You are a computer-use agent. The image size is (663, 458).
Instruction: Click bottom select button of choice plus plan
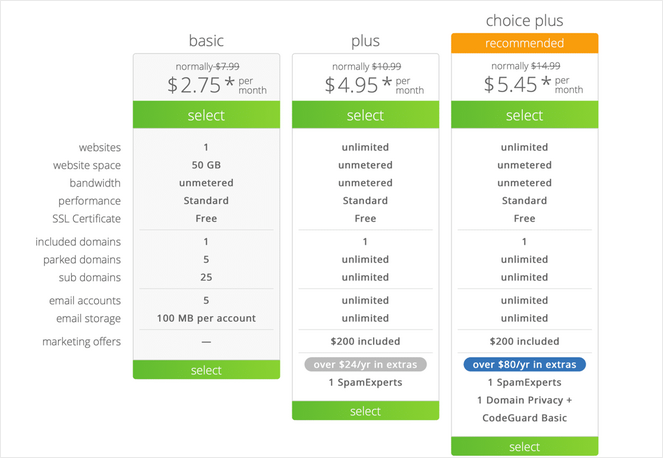click(524, 446)
